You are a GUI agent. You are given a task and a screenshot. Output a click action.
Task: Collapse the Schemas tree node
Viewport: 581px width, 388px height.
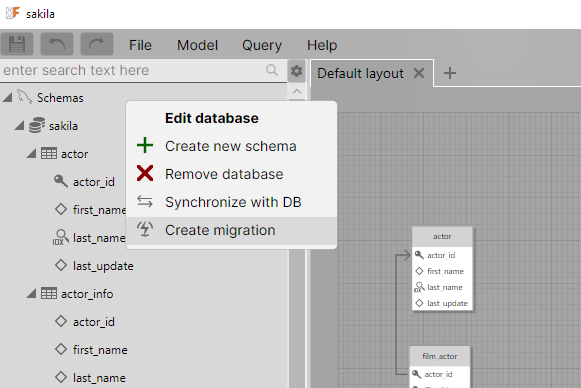pyautogui.click(x=7, y=97)
